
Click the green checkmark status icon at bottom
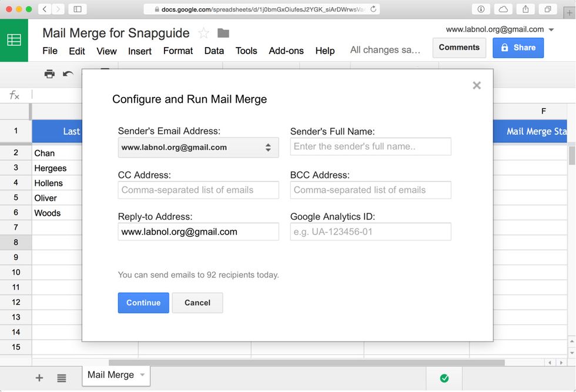[444, 378]
